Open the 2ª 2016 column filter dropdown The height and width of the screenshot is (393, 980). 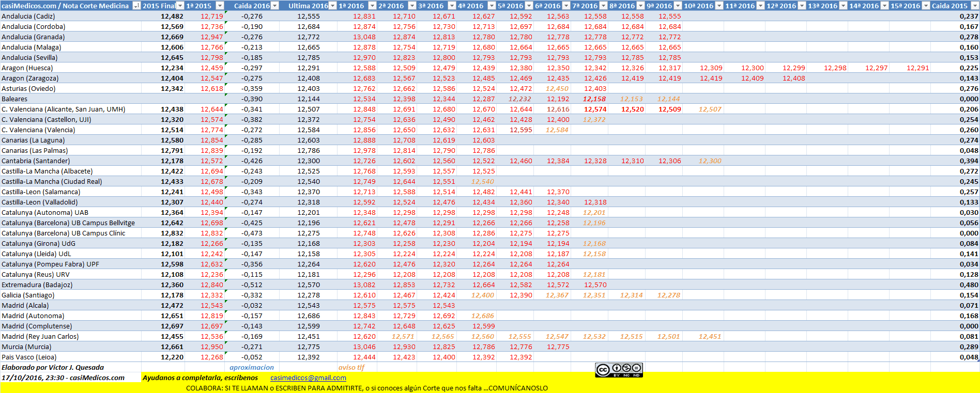click(412, 6)
